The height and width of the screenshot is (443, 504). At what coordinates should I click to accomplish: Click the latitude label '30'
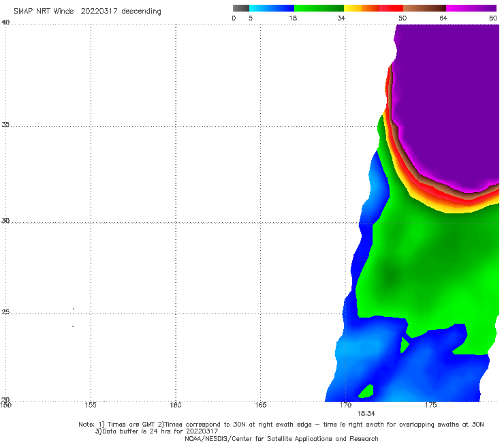5,221
